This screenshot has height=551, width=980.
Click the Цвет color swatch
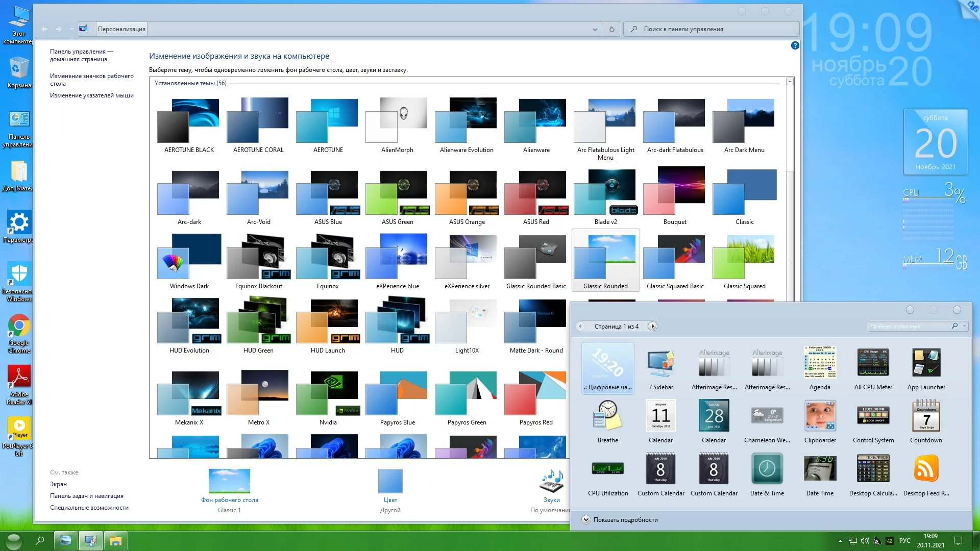390,482
